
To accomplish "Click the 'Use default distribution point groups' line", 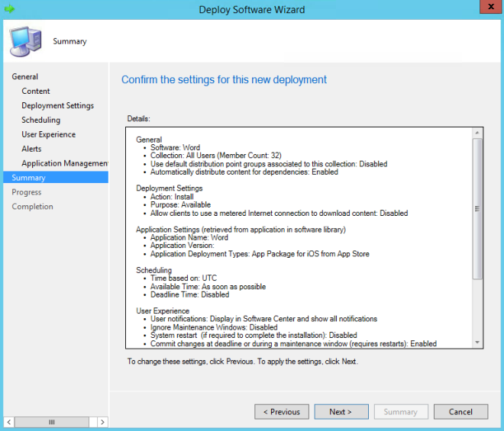I will 269,164.
